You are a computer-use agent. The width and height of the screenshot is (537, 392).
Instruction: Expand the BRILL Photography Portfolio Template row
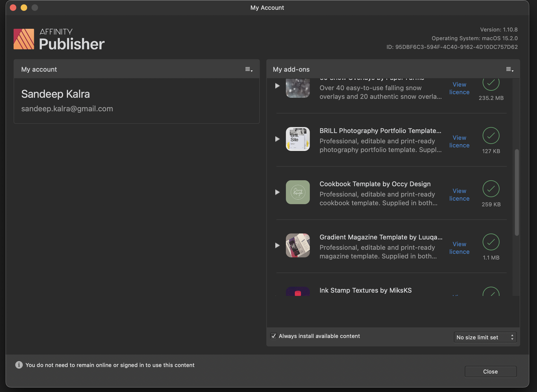coord(277,139)
